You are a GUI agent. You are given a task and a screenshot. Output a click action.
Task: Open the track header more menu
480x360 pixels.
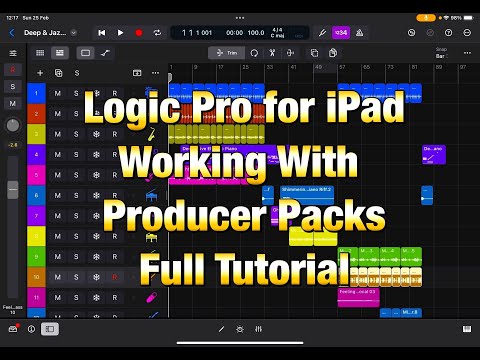tap(155, 73)
